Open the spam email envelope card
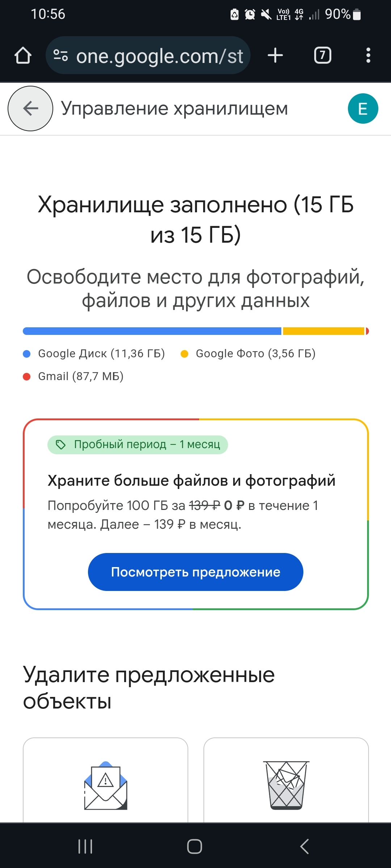Screen dimensions: 391x868 pyautogui.click(x=105, y=785)
